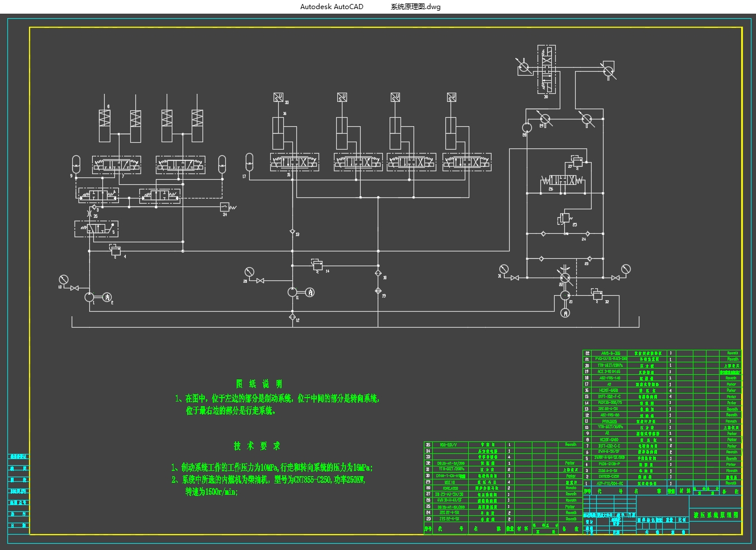The image size is (756, 550).
Task: Click accumulator symbol numbered 17
Action: [x=249, y=161]
